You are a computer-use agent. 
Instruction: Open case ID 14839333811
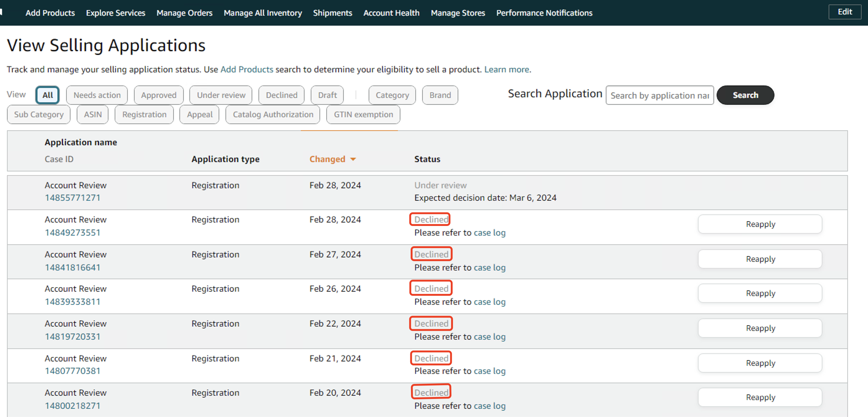point(73,302)
